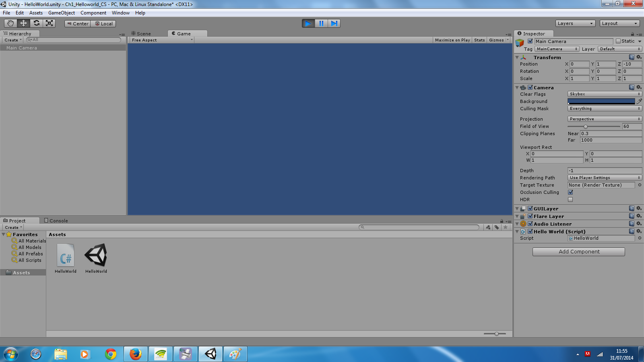Enable the HDR checkbox
The height and width of the screenshot is (362, 644).
[x=570, y=200]
